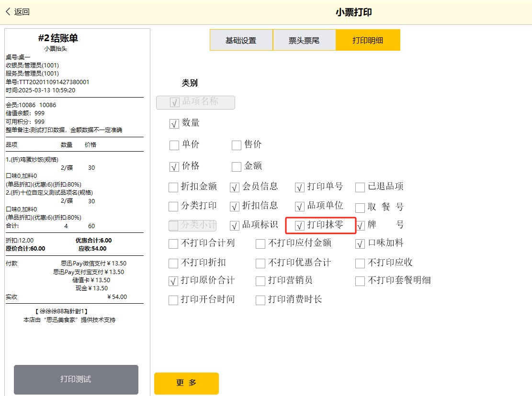Enable 打印开台时间 checkbox
The height and width of the screenshot is (396, 532).
(x=173, y=300)
